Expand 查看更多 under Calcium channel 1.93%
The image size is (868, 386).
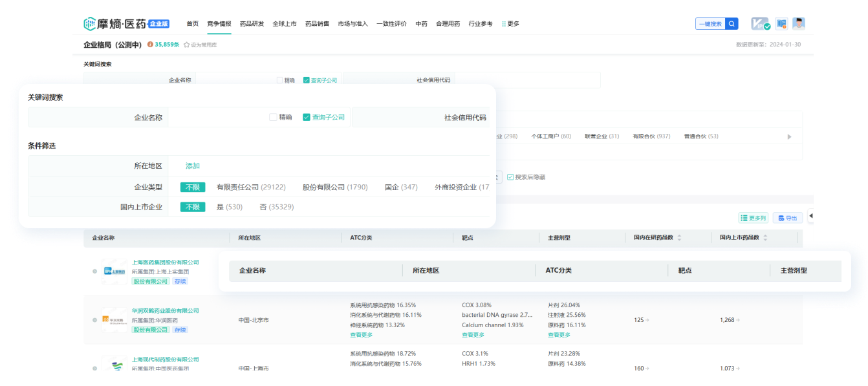click(473, 335)
